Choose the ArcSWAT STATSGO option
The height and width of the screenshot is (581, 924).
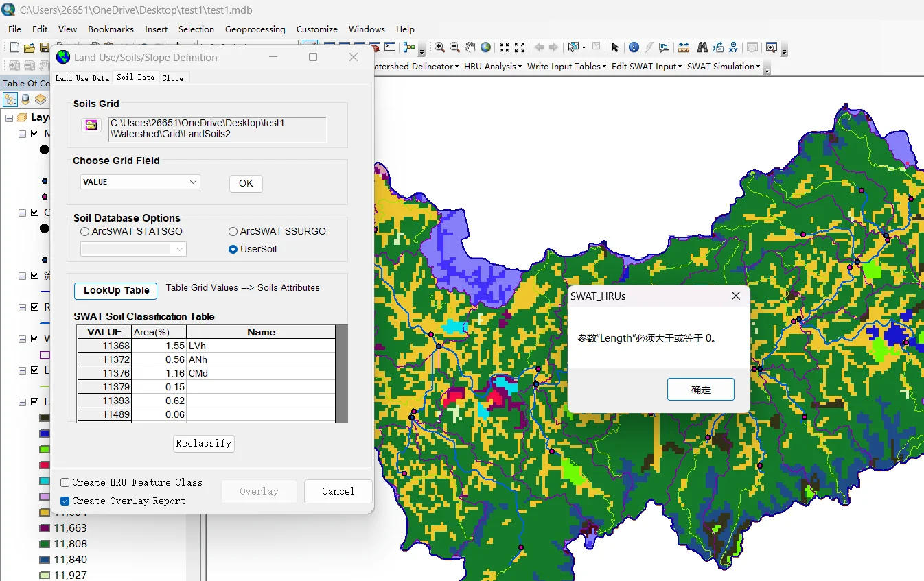pos(86,231)
